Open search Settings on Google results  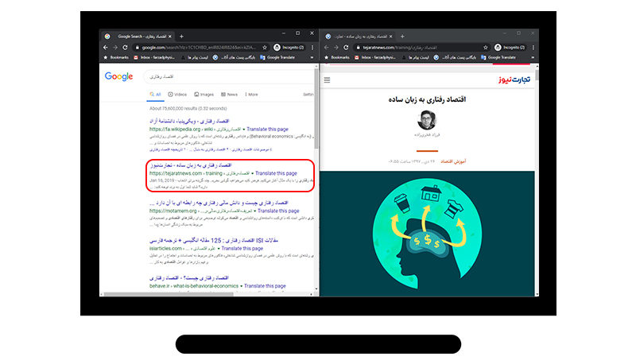pyautogui.click(x=308, y=95)
